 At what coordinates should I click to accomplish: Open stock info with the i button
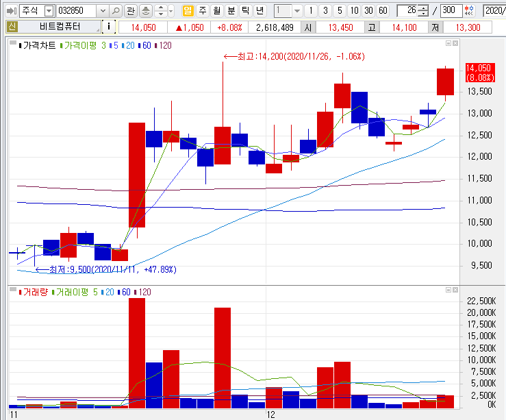[x=109, y=27]
